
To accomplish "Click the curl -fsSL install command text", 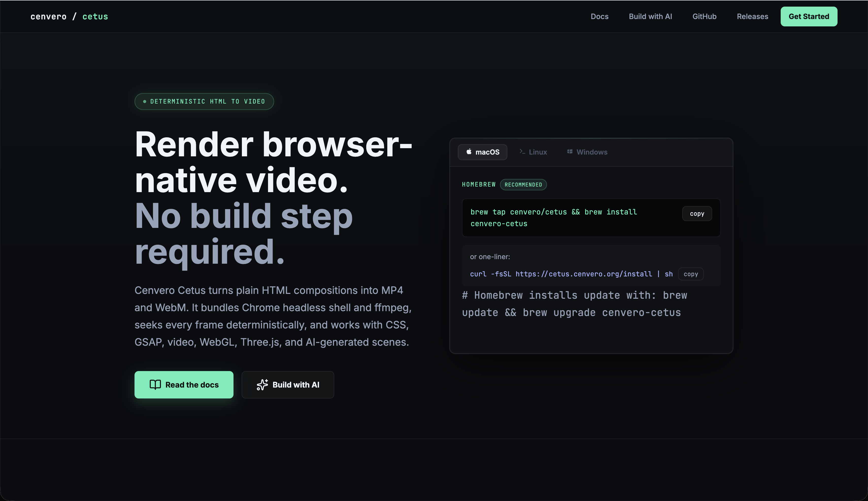I will click(x=571, y=274).
